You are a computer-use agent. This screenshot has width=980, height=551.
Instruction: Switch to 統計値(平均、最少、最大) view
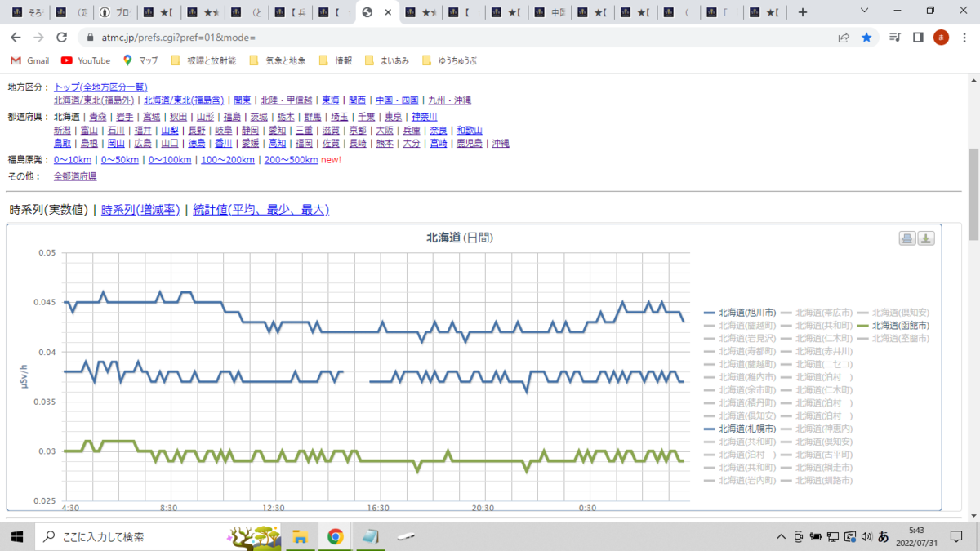(261, 210)
